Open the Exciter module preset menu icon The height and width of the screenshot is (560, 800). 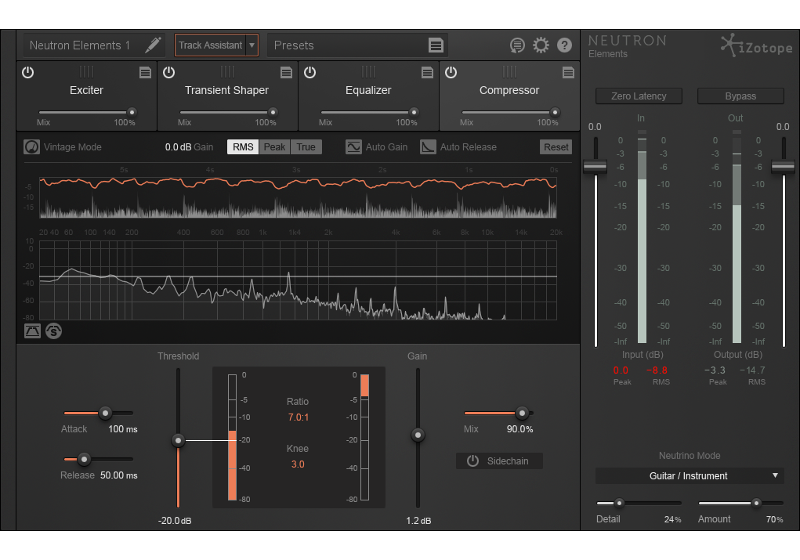pyautogui.click(x=145, y=72)
